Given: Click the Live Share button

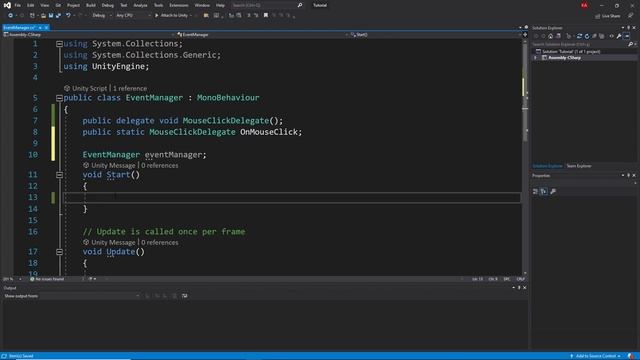Looking at the screenshot, I should pyautogui.click(x=607, y=16).
